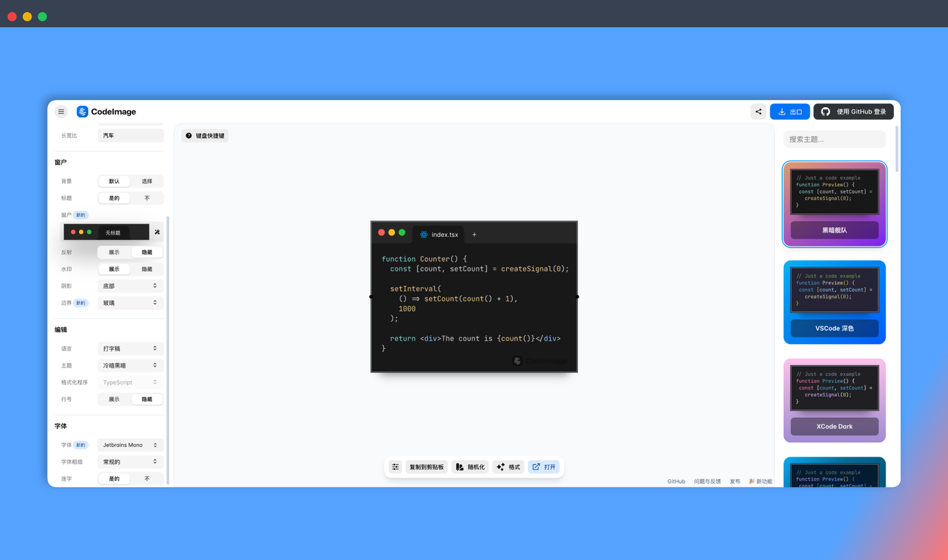The width and height of the screenshot is (948, 560).
Task: Click the left settings panel scrollbar
Action: pyautogui.click(x=168, y=350)
